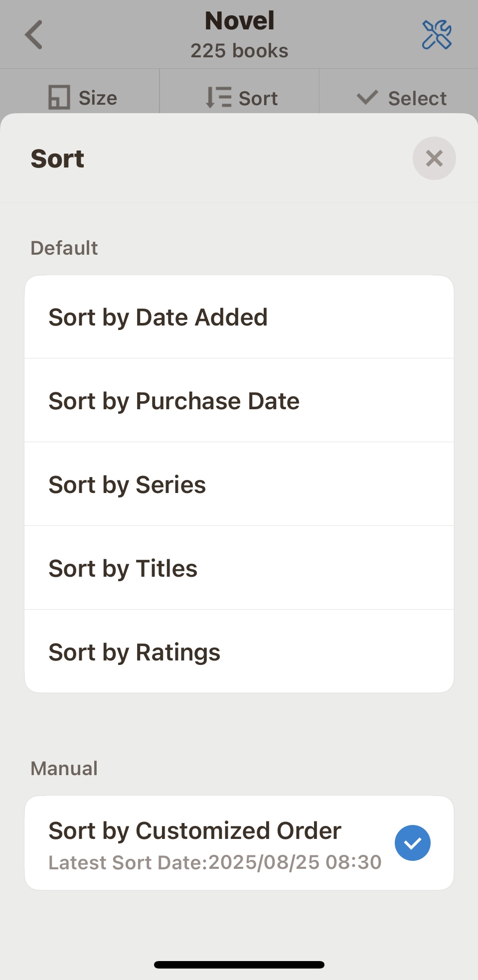The width and height of the screenshot is (478, 980).
Task: Tap the 225 books count
Action: (239, 51)
